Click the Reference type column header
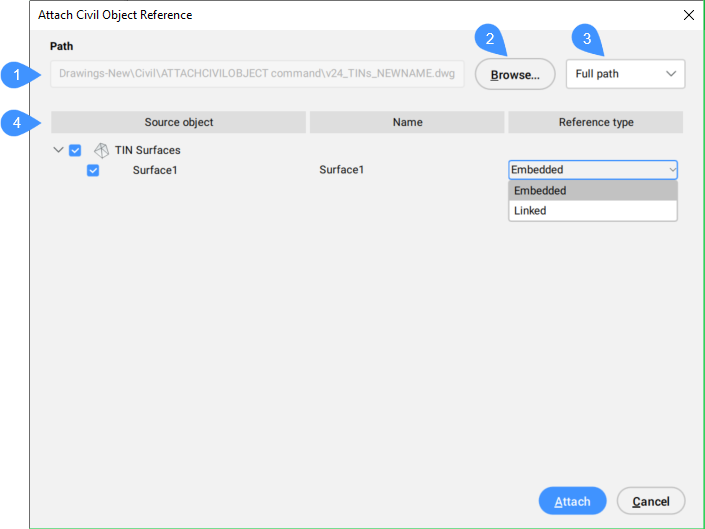This screenshot has height=529, width=705. tap(595, 122)
